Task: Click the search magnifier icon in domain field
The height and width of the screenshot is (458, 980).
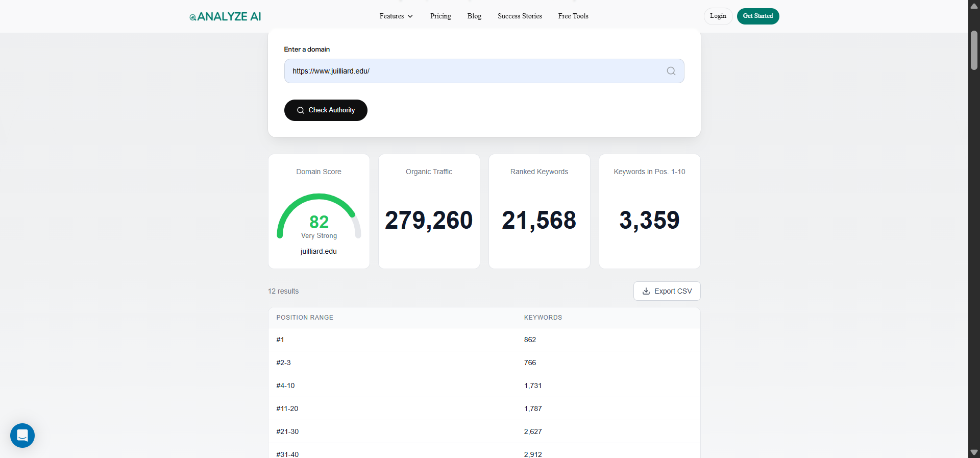Action: tap(671, 71)
